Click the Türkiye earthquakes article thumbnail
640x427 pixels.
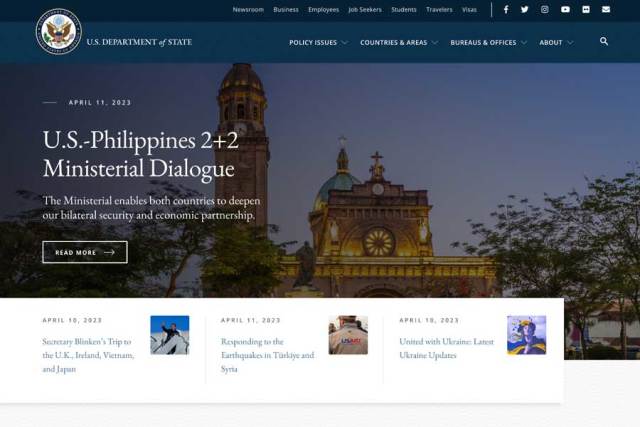(x=348, y=336)
